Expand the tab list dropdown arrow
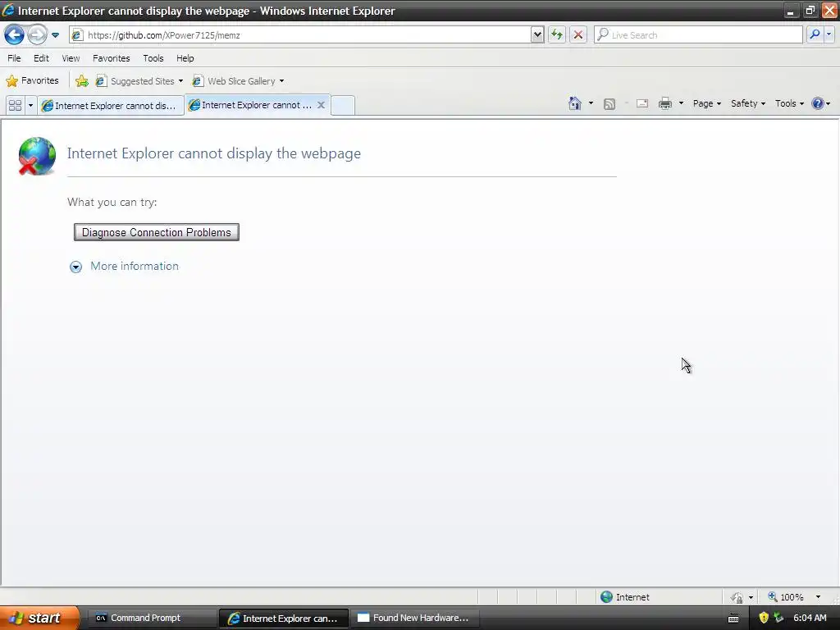Image resolution: width=840 pixels, height=630 pixels. point(30,105)
